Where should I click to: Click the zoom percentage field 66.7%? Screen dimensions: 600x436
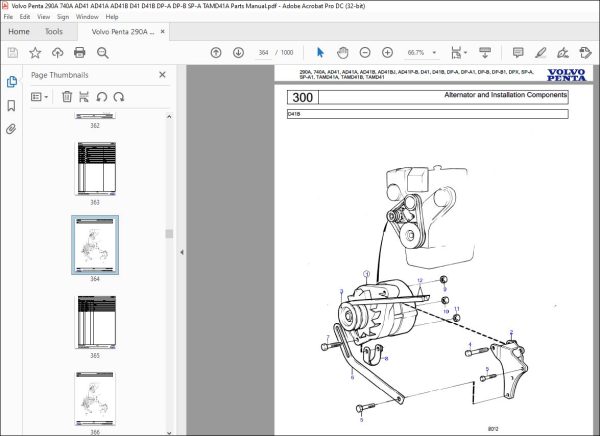(416, 52)
